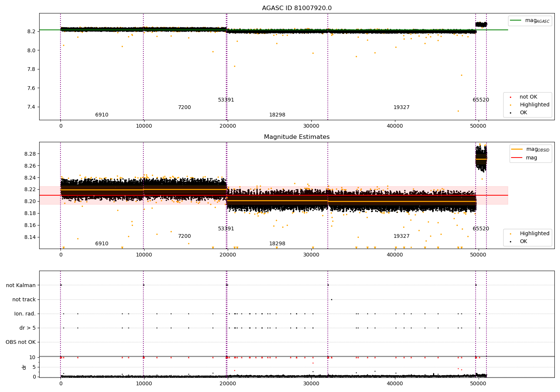
Task: Click the 'dr > 5' y-axis label
Action: pos(28,328)
